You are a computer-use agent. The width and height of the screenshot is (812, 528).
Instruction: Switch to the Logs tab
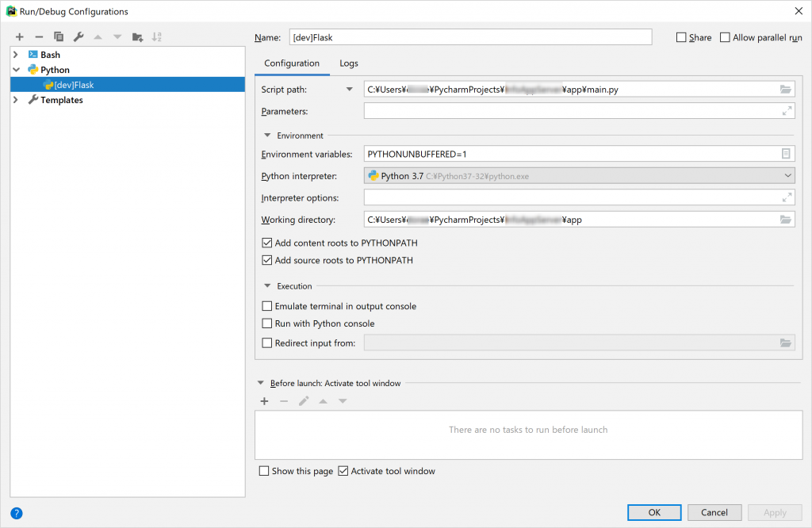349,63
